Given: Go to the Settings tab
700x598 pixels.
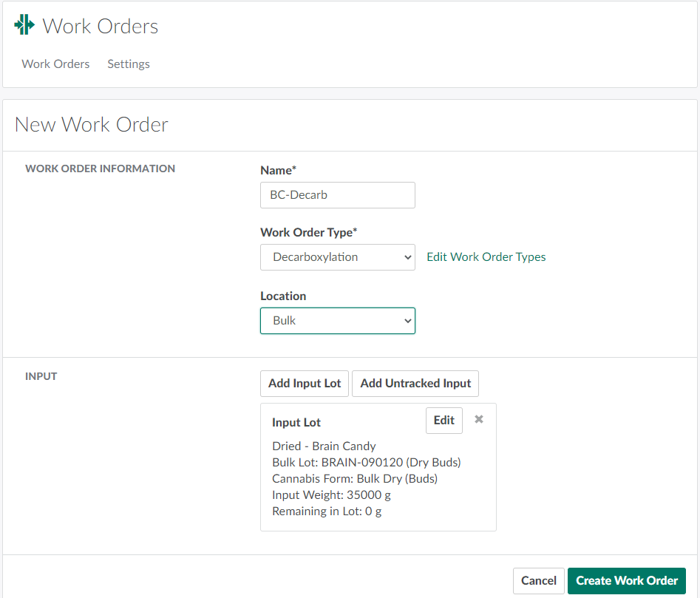Looking at the screenshot, I should pos(129,64).
